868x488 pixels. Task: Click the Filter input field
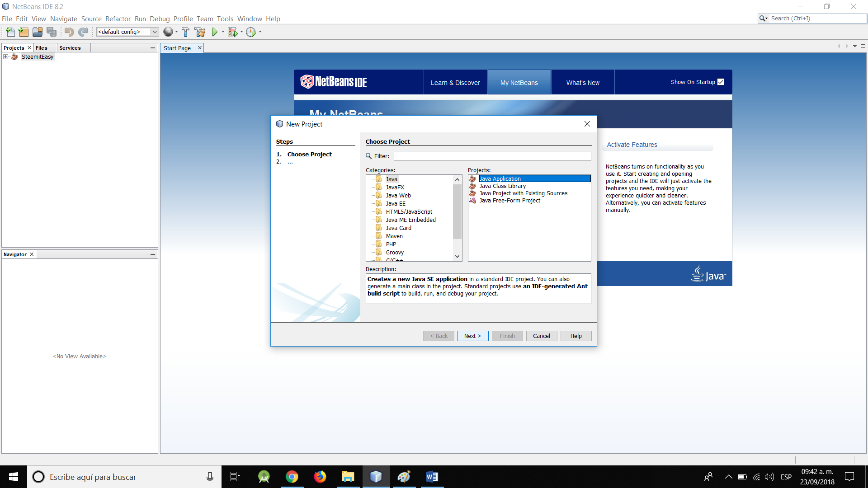(492, 156)
